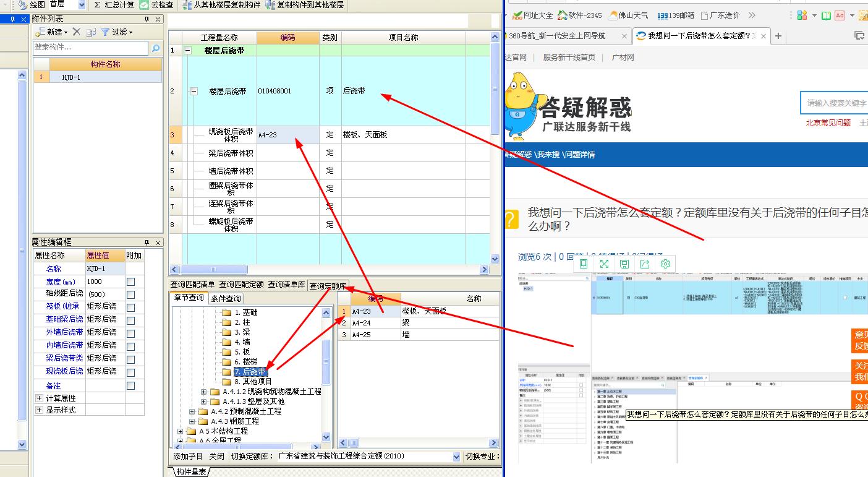Open the 绘图 drawing mode icon

coord(23,5)
